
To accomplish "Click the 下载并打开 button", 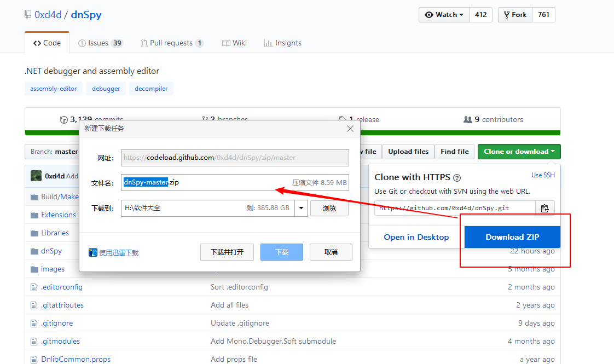I will [x=227, y=252].
